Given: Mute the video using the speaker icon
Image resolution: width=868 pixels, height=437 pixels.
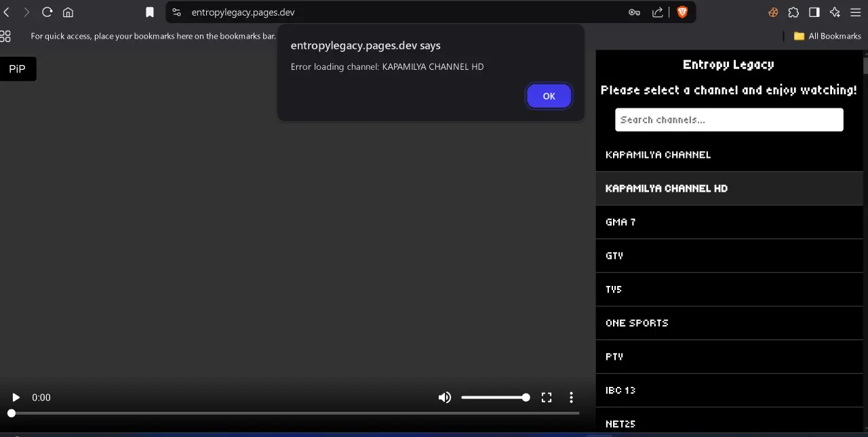Looking at the screenshot, I should pos(445,398).
